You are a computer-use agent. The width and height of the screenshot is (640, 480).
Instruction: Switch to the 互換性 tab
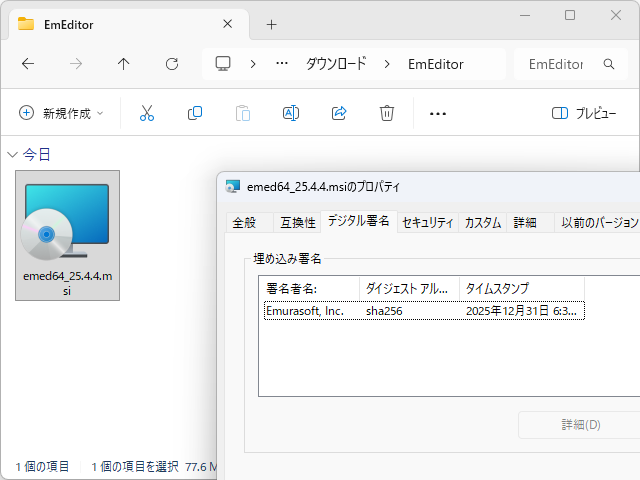[298, 222]
